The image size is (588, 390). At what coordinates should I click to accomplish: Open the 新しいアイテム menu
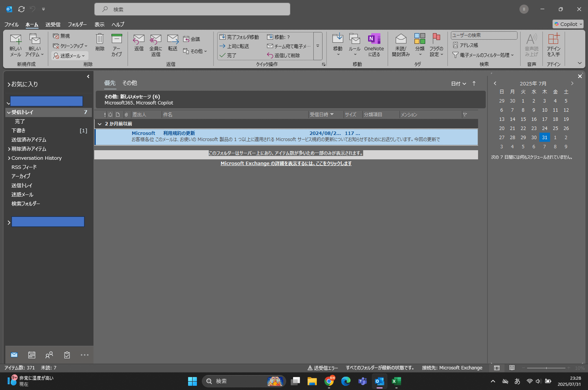tap(35, 45)
